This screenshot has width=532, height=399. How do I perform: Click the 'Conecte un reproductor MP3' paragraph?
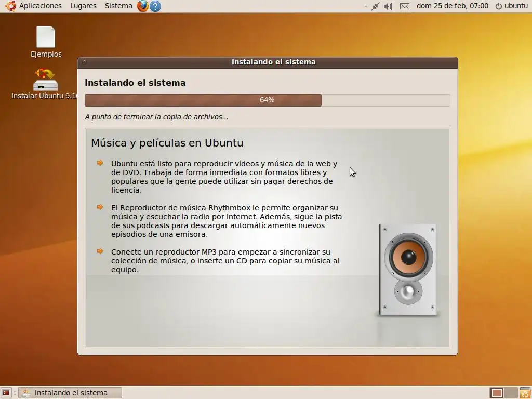[225, 261]
